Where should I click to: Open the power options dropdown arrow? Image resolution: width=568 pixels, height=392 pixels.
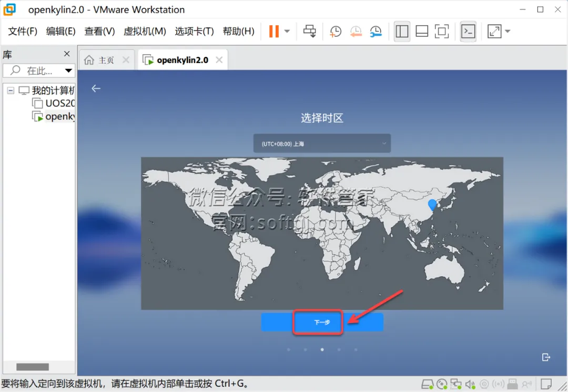coord(287,31)
